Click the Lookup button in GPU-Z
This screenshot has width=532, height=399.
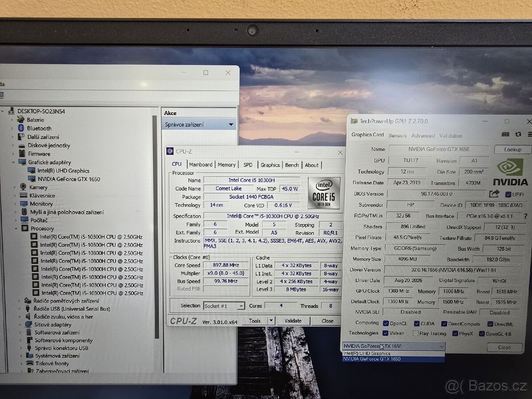(x=512, y=149)
